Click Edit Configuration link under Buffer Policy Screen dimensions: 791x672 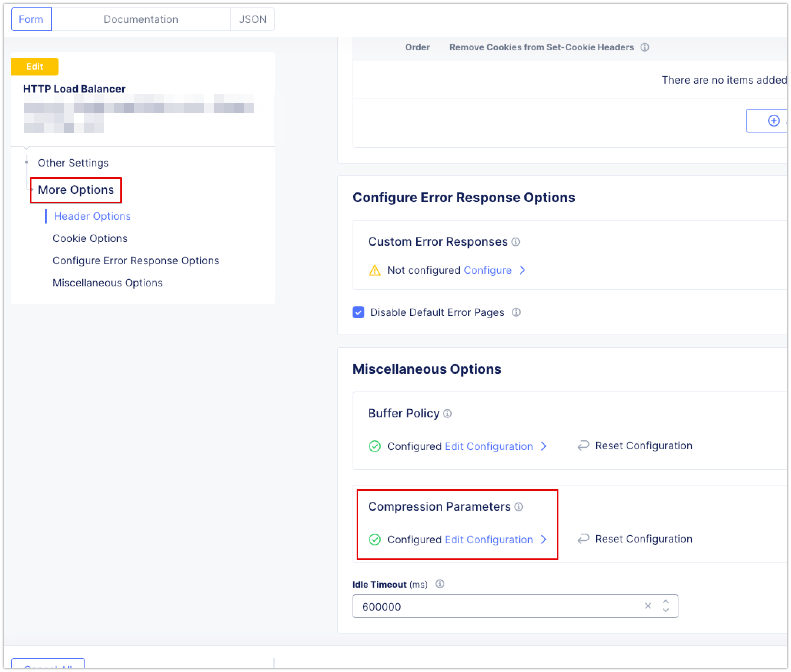pos(489,447)
